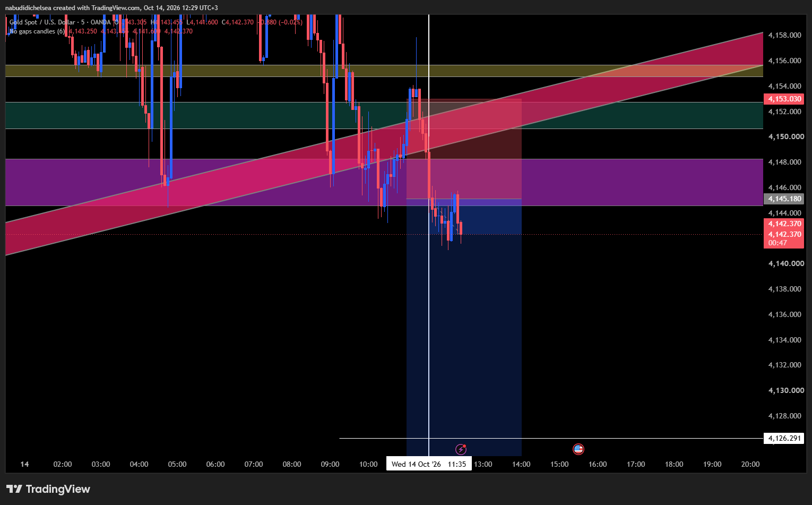
Task: Click the −0.880 (−0.02%) change value
Action: pos(280,22)
